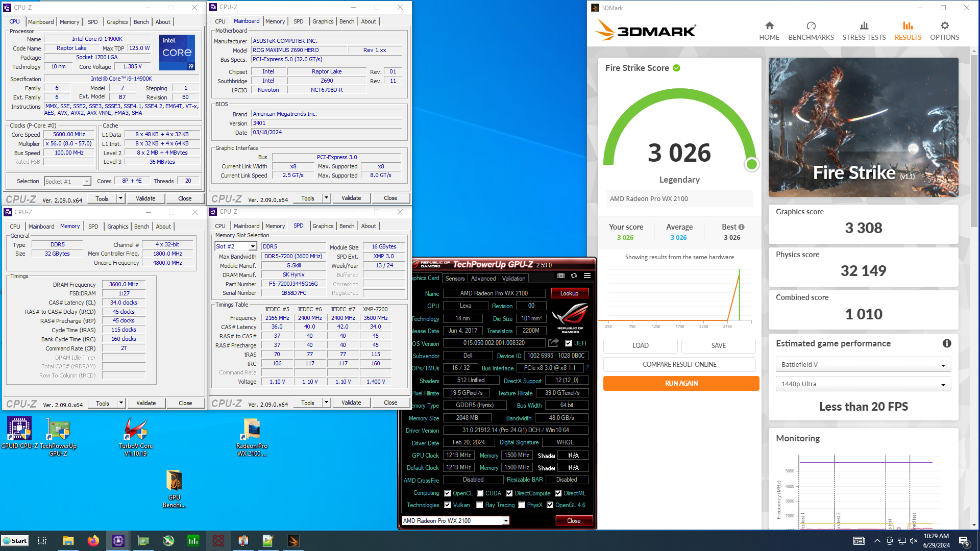Open Task View on the taskbar
Screen dimensions: 980x551
pos(42,541)
